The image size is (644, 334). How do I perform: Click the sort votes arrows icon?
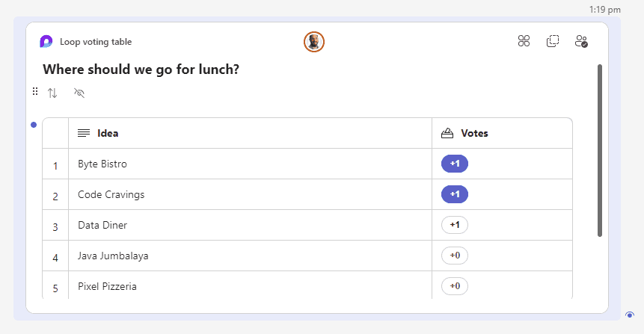pyautogui.click(x=52, y=93)
